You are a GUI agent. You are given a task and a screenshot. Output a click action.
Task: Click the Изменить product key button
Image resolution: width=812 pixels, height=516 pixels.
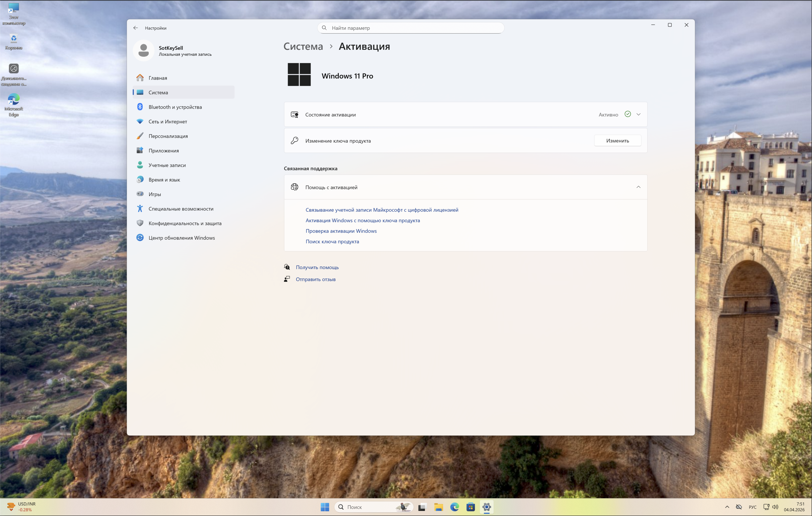pyautogui.click(x=618, y=140)
